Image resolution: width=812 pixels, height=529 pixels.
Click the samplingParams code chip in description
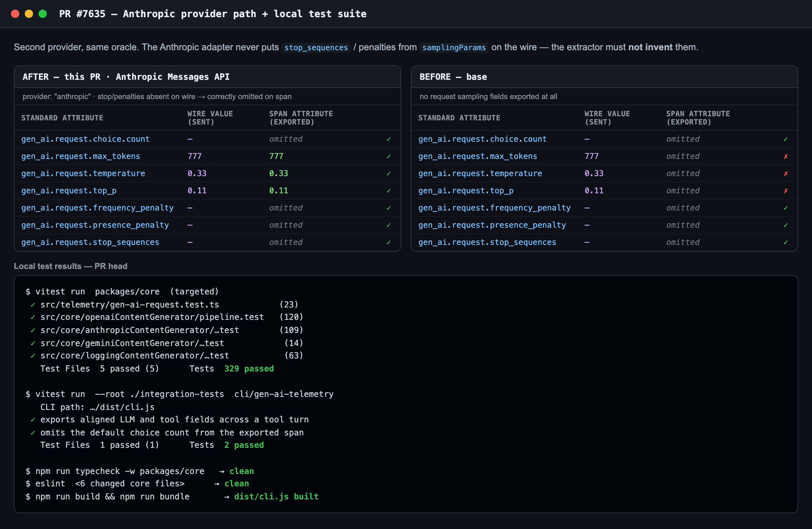click(454, 47)
